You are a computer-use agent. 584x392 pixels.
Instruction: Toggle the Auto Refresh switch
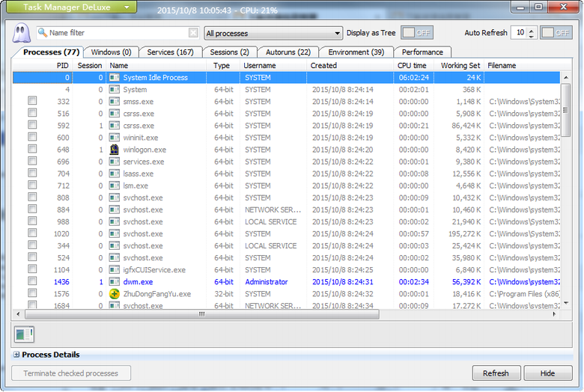coord(556,33)
